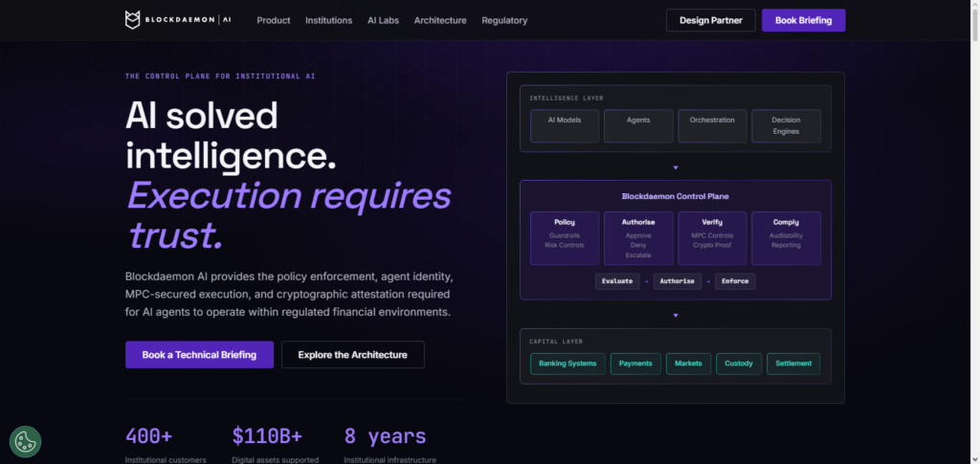Click the '400+' statistic
980x464 pixels.
click(148, 436)
